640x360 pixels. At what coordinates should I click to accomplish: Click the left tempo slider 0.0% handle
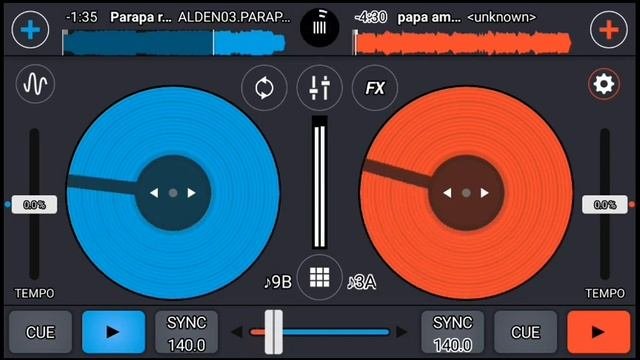coord(34,204)
